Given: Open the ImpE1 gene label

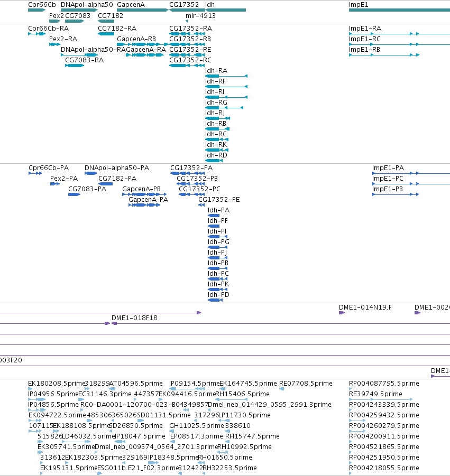Looking at the screenshot, I should (359, 5).
